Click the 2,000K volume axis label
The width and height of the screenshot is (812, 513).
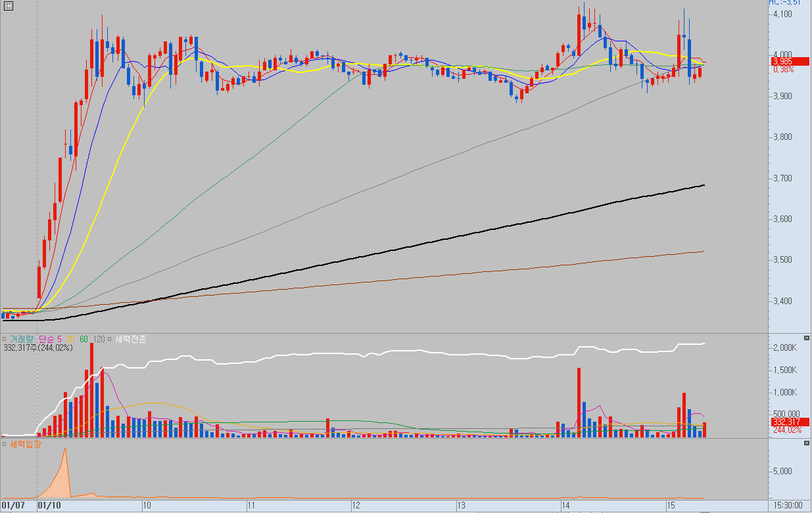pos(784,347)
